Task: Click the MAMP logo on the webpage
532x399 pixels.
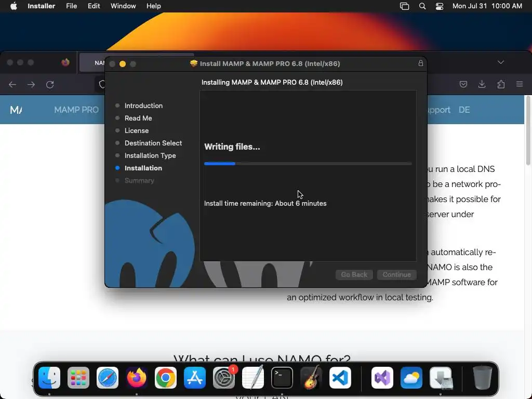Action: coord(16,110)
